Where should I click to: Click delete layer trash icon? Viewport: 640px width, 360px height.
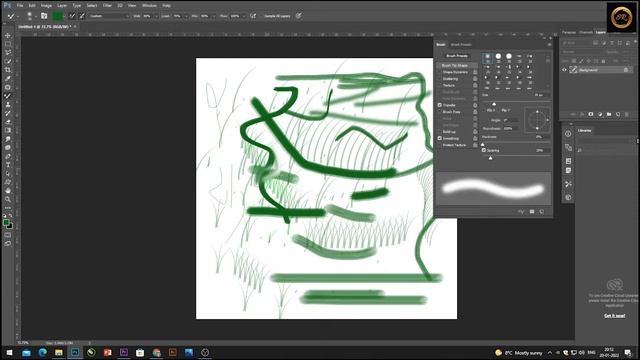pyautogui.click(x=627, y=114)
